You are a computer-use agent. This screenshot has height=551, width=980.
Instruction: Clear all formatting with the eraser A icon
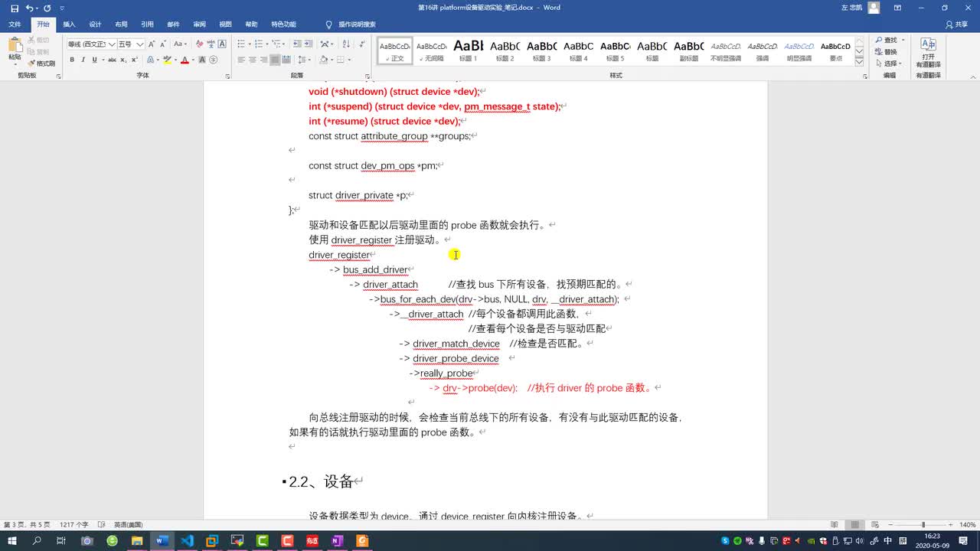coord(200,44)
